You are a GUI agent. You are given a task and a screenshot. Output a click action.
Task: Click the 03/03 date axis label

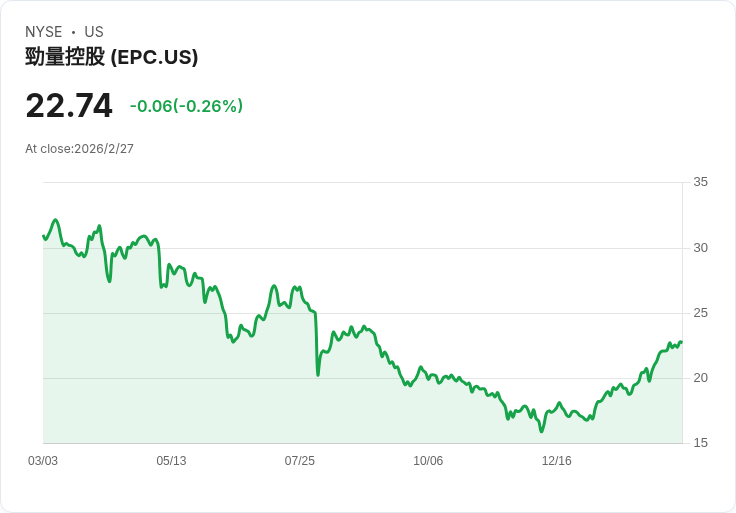point(43,461)
